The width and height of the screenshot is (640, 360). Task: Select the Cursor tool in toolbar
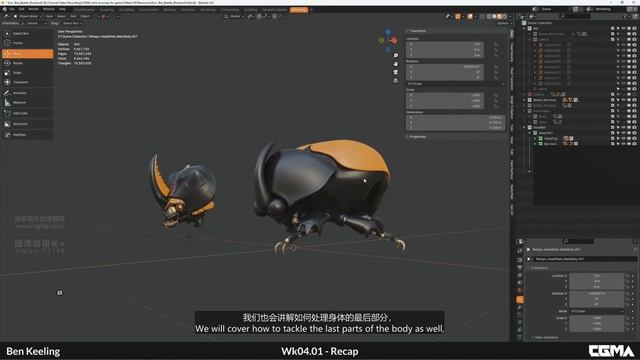coord(27,43)
